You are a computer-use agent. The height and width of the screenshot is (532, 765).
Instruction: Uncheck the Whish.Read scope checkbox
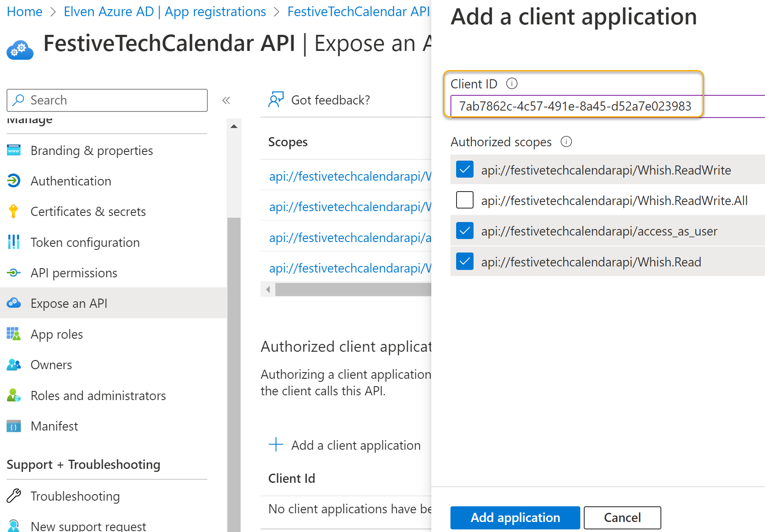coord(465,262)
